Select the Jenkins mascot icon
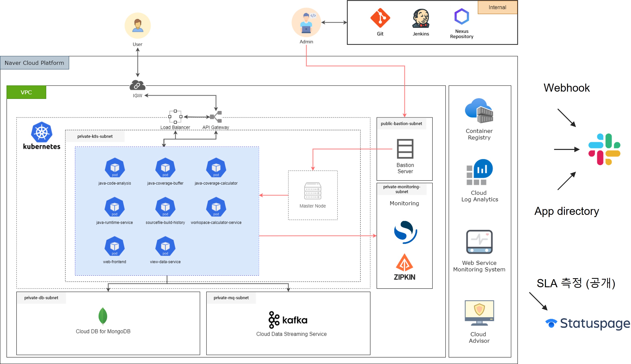This screenshot has width=631, height=364. pyautogui.click(x=421, y=18)
